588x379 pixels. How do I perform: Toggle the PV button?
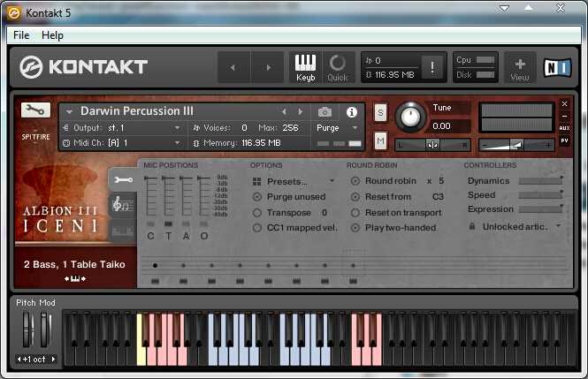point(564,140)
